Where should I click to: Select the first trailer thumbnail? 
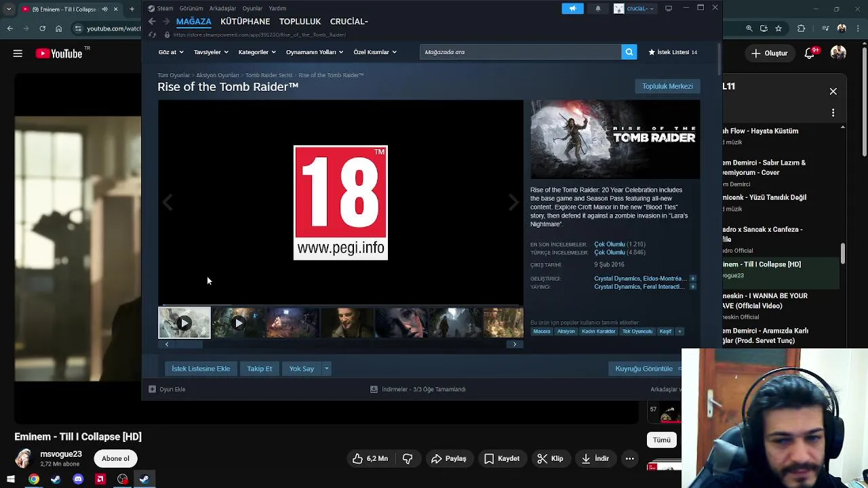[x=184, y=323]
